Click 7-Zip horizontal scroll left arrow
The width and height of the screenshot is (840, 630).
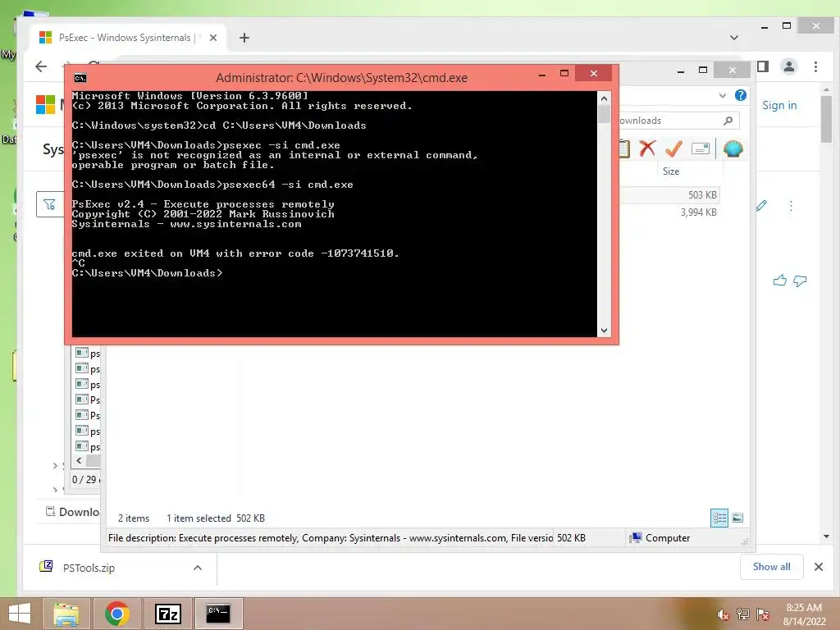click(x=80, y=460)
